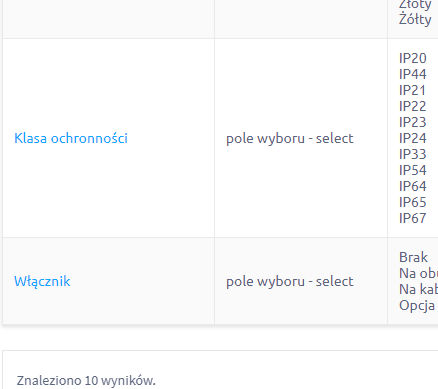Select the IP44 value text
Screen dimensions: 438x389
coord(413,74)
